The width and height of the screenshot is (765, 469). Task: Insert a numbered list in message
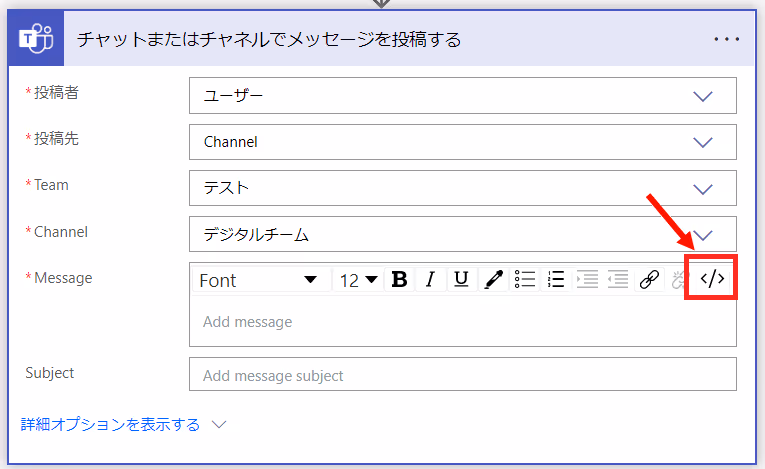[x=556, y=280]
